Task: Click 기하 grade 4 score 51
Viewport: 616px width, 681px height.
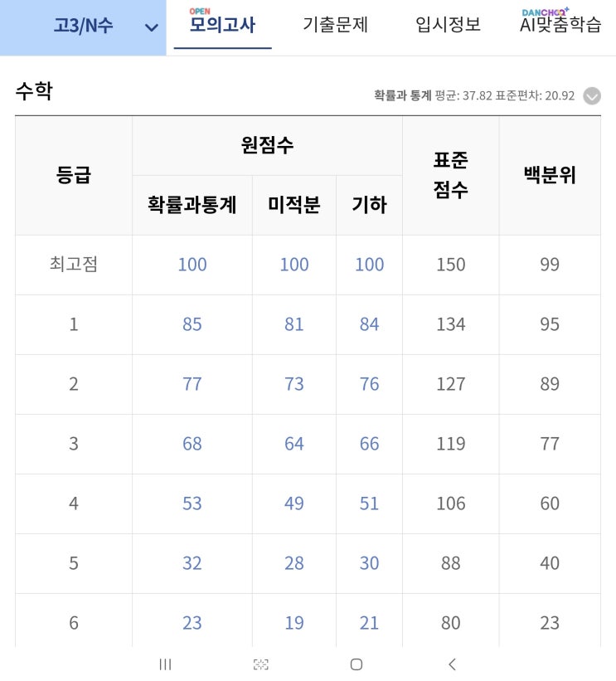Action: click(369, 503)
